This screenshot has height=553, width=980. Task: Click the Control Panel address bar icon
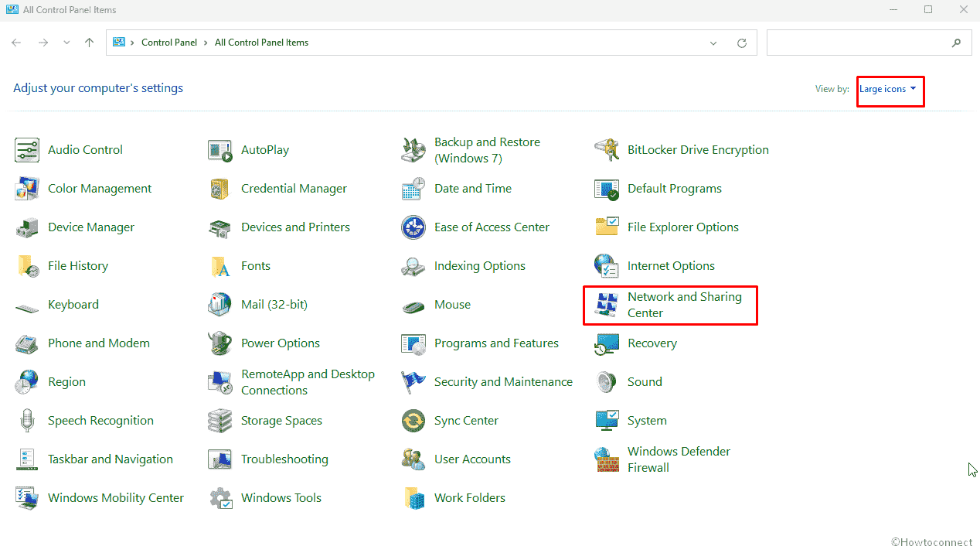tap(119, 43)
